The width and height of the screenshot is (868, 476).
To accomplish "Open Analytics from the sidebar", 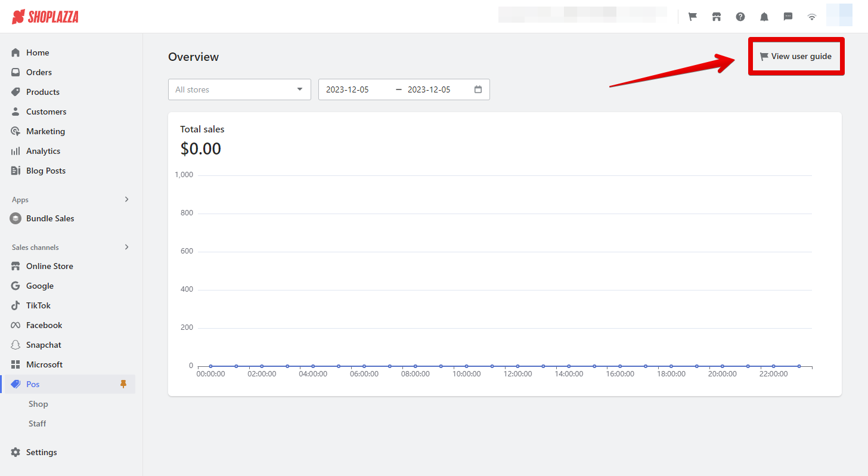I will point(43,151).
